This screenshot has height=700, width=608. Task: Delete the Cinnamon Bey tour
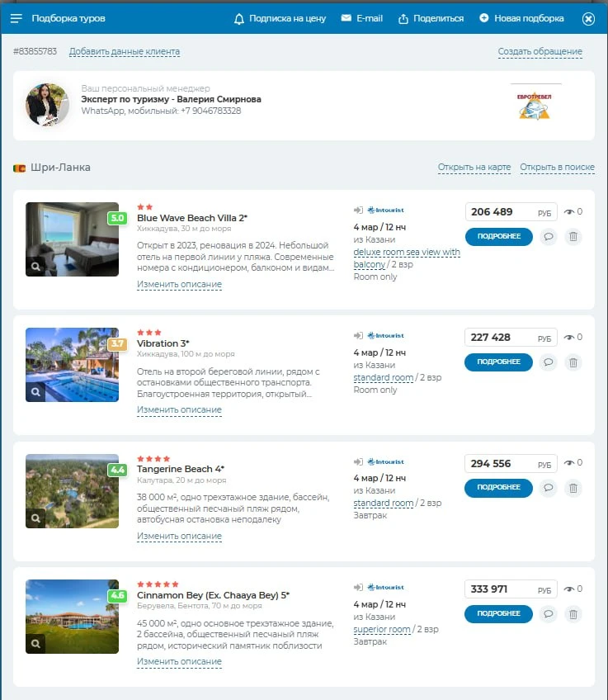[573, 614]
